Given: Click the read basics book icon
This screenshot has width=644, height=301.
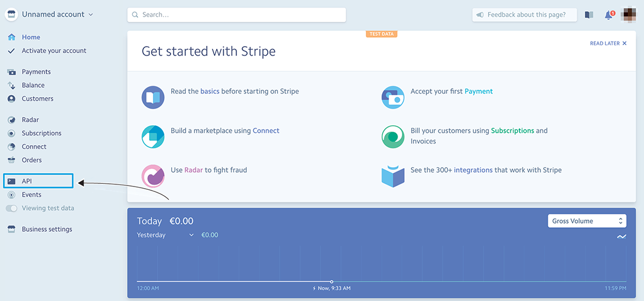Looking at the screenshot, I should [x=153, y=97].
